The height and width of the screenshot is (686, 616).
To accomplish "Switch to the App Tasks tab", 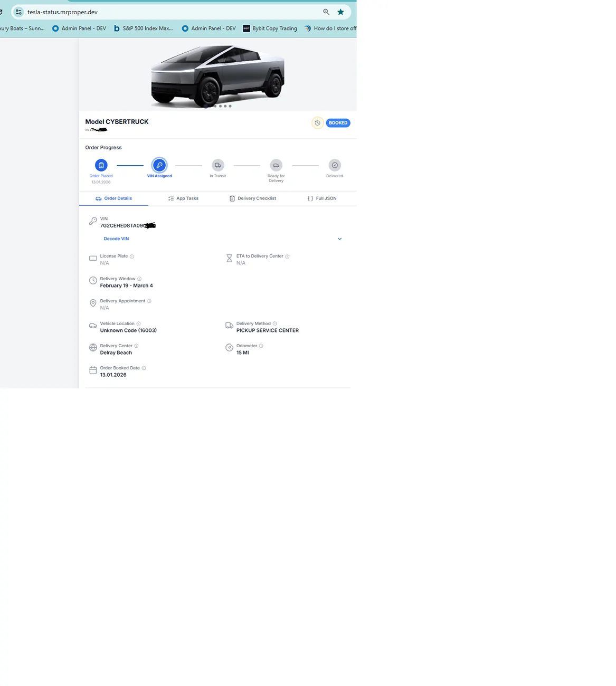I will pos(183,198).
